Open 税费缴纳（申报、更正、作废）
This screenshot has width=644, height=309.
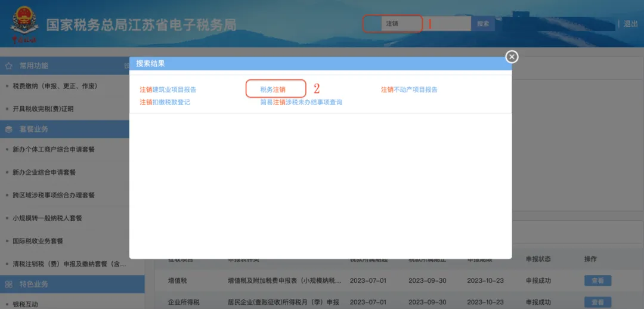click(55, 86)
